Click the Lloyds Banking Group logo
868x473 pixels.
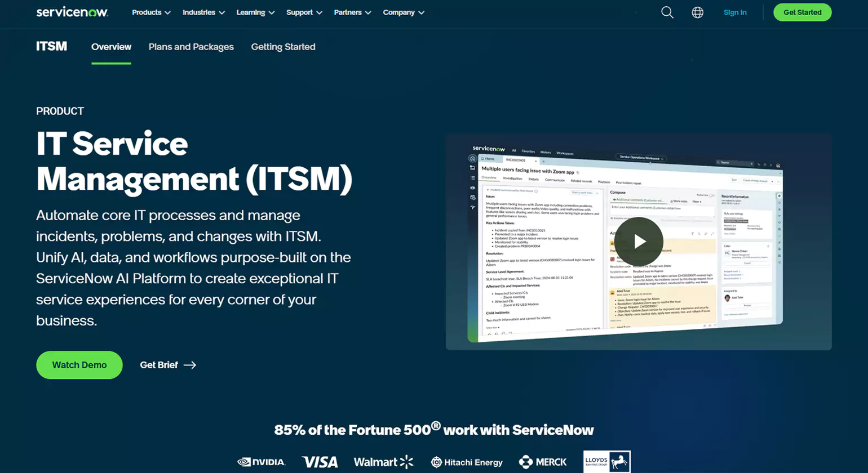pyautogui.click(x=607, y=461)
